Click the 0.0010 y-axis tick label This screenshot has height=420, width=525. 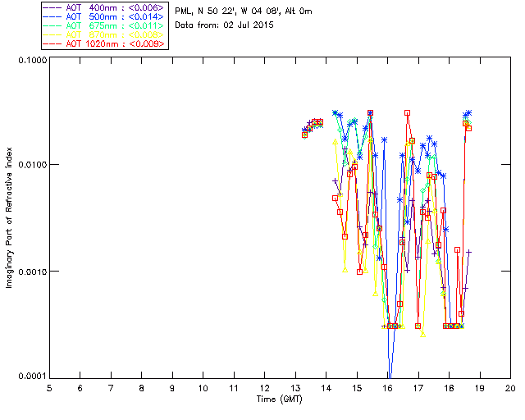[30, 272]
